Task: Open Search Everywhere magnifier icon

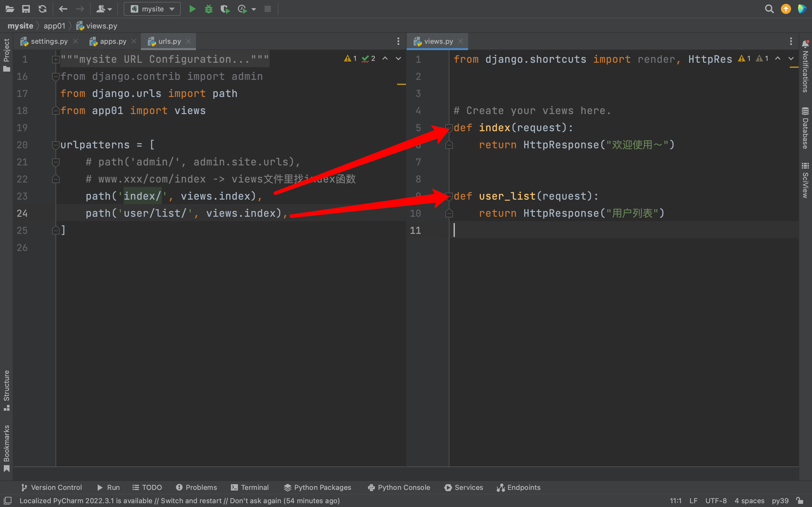Action: tap(769, 9)
